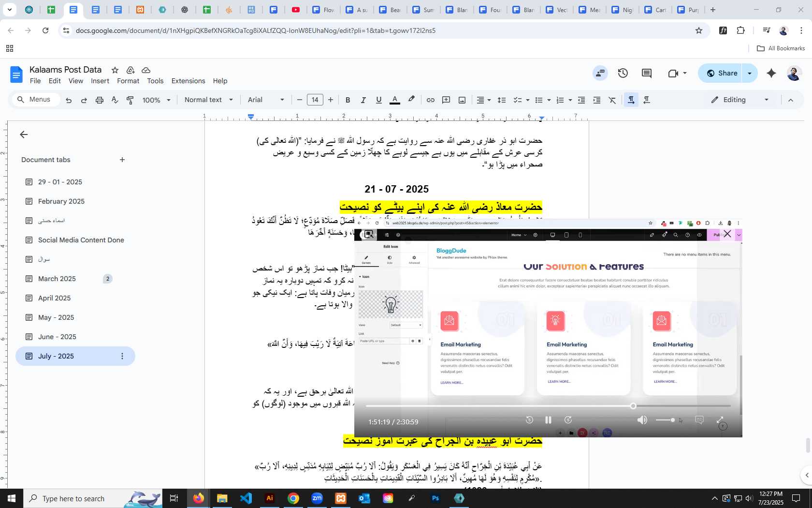The image size is (812, 508).
Task: Add a comment using toolbar icon
Action: tap(446, 100)
